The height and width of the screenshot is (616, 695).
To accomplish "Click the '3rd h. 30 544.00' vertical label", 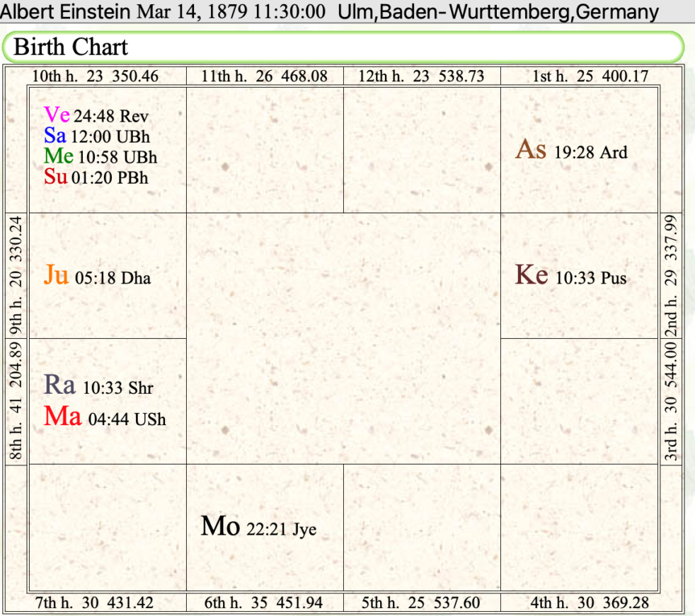I will pyautogui.click(x=671, y=401).
